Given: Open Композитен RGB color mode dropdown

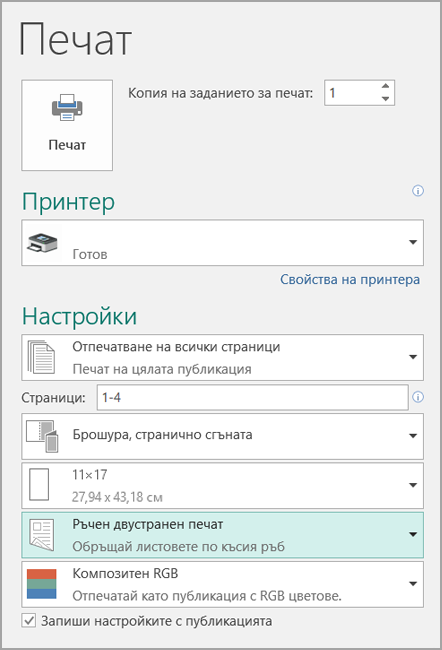Looking at the screenshot, I should (x=223, y=584).
